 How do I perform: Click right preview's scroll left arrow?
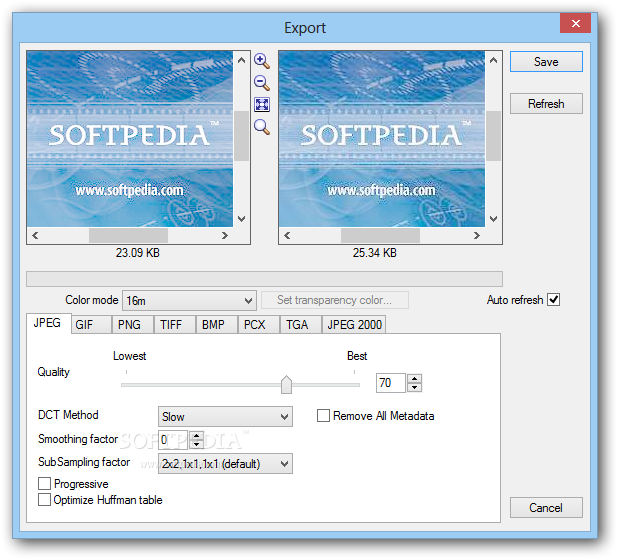pyautogui.click(x=287, y=235)
